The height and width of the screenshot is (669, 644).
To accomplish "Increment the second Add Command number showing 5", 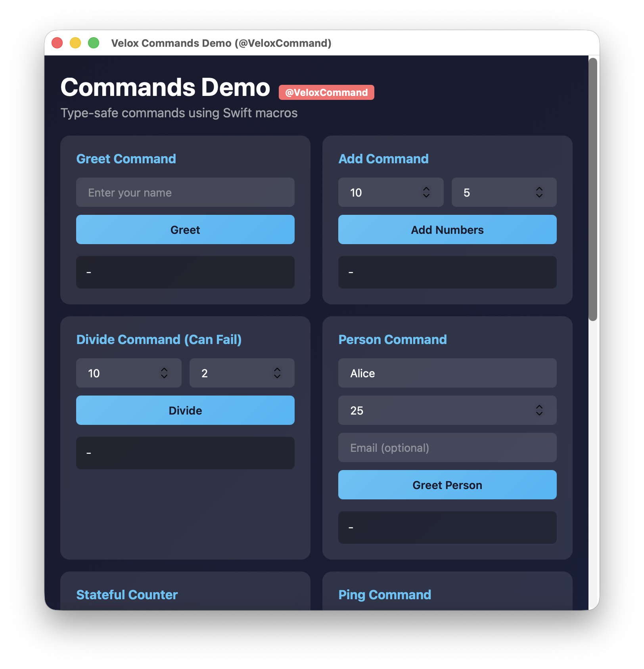I will tap(539, 189).
